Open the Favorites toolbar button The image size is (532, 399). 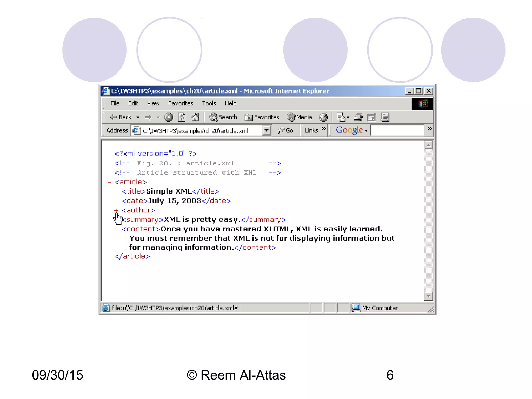pos(262,117)
